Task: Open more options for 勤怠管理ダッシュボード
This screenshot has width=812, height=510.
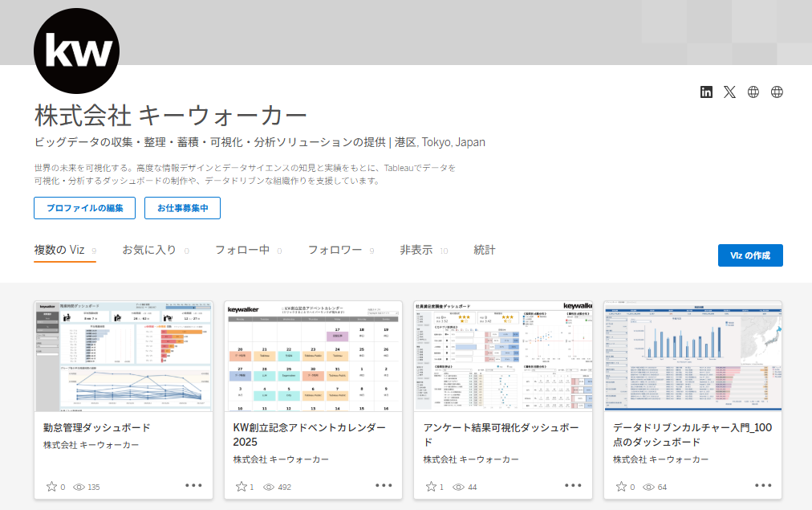Action: 193,485
